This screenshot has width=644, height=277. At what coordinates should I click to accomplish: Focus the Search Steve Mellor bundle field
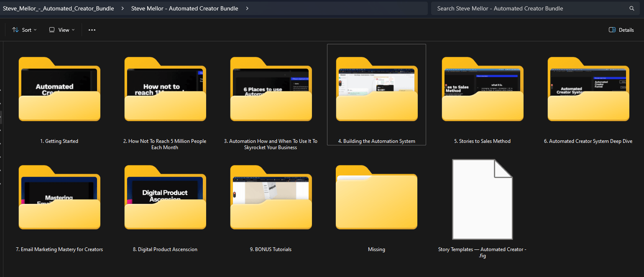(535, 8)
